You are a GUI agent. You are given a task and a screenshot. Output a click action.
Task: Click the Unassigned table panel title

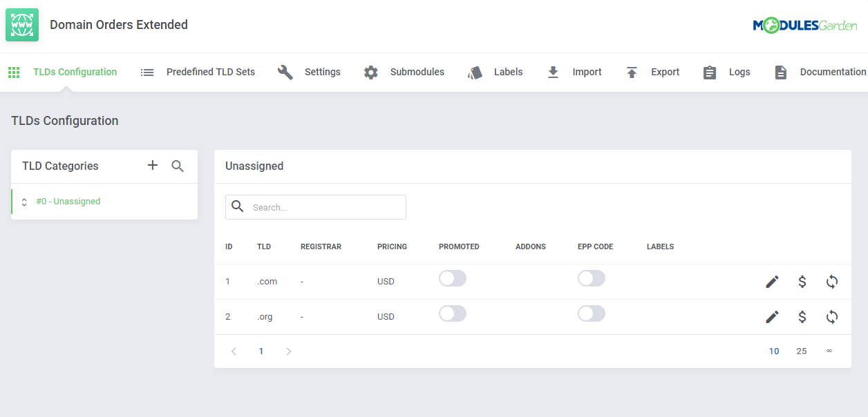point(254,166)
